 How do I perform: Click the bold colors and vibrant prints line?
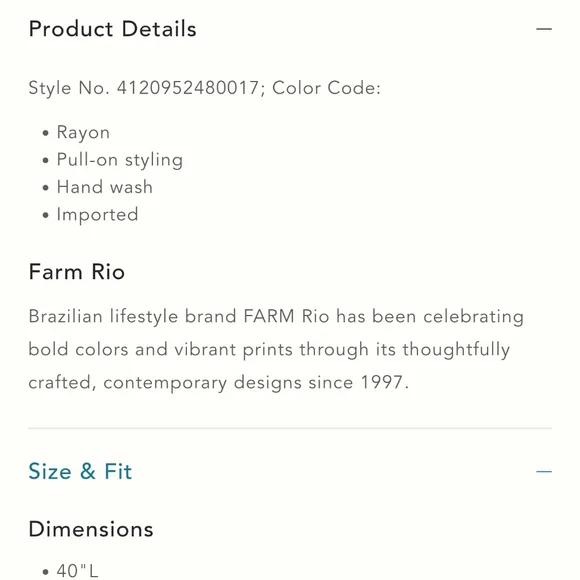(x=269, y=350)
